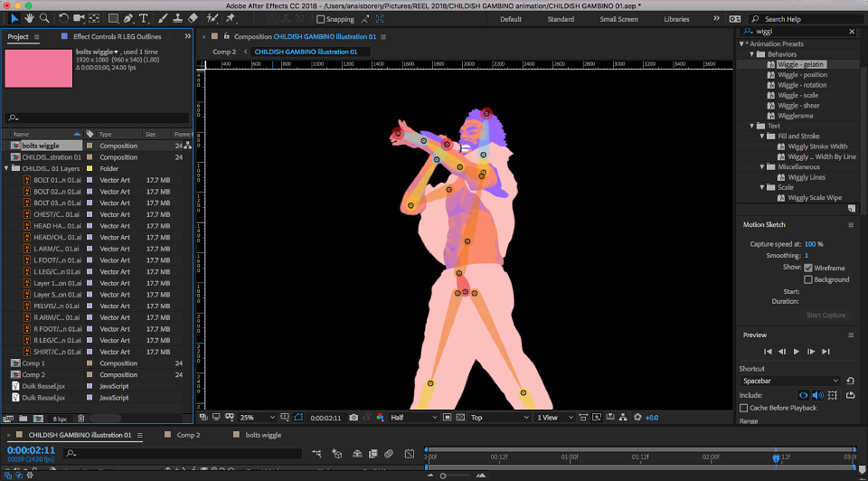This screenshot has width=868, height=481.
Task: Toggle transparency grid in viewer
Action: point(460,418)
